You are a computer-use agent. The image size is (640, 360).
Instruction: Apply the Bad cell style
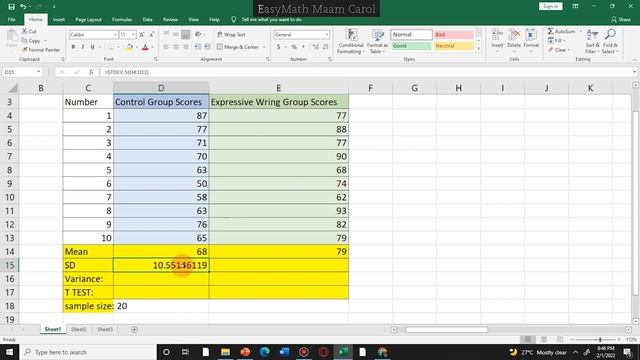click(453, 35)
